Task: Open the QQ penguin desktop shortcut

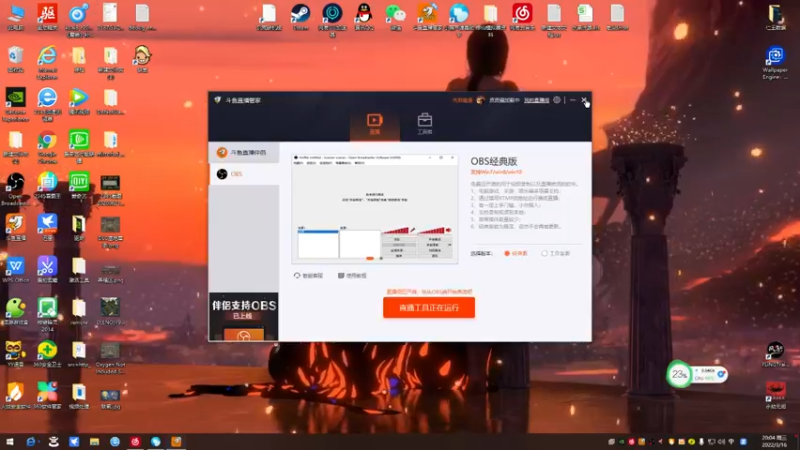Action: [x=364, y=17]
